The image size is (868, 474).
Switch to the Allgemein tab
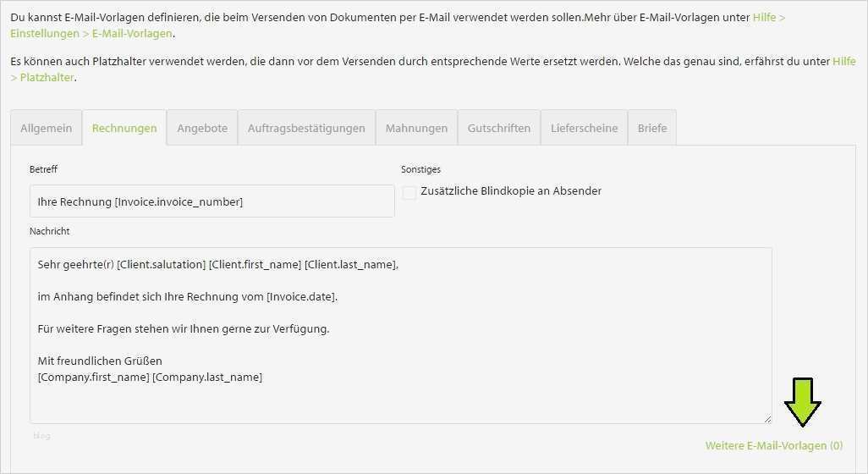coord(46,129)
